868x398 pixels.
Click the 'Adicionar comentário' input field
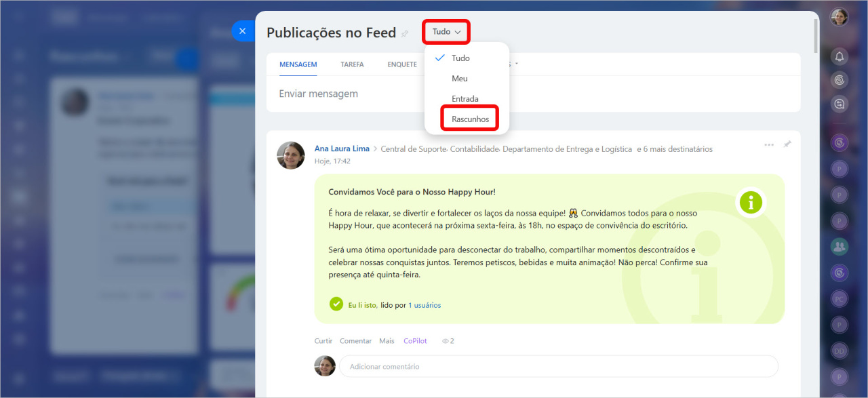point(558,366)
